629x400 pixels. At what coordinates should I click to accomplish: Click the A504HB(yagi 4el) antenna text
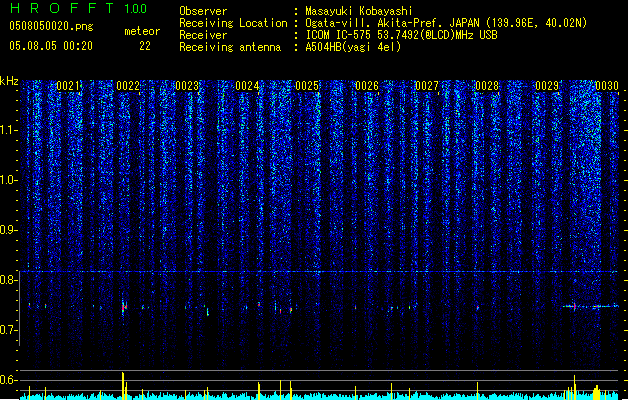pyautogui.click(x=353, y=47)
